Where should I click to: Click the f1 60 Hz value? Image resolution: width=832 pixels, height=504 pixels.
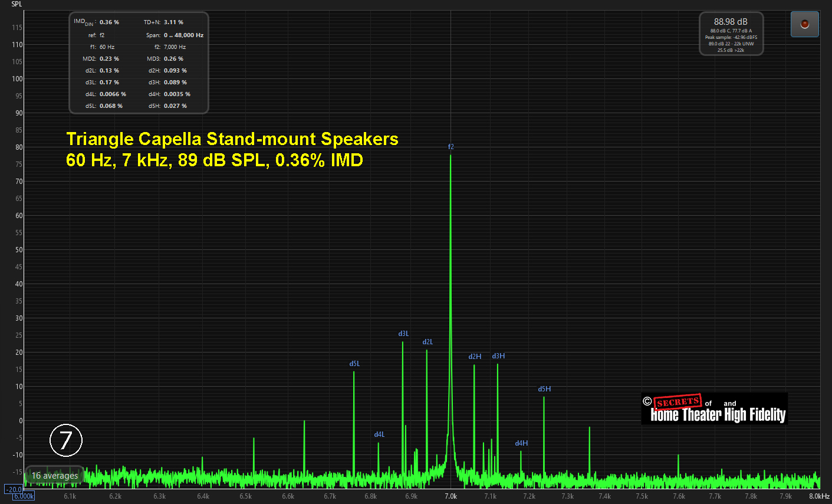[x=107, y=47]
